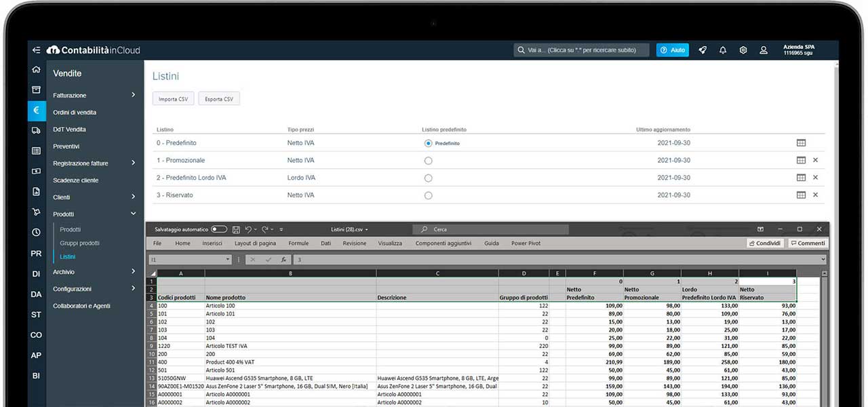868x407 pixels.
Task: Open the clock icon in left rail
Action: 36,232
